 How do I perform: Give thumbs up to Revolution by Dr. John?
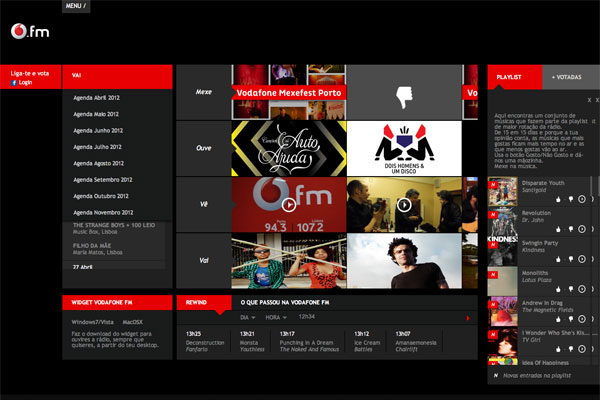[x=558, y=229]
